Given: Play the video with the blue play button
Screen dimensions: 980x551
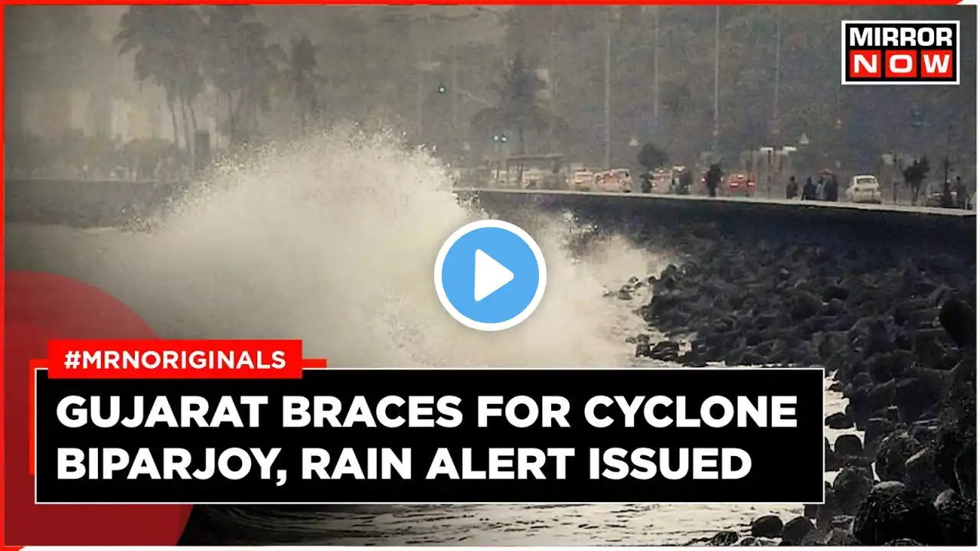Looking at the screenshot, I should point(490,275).
